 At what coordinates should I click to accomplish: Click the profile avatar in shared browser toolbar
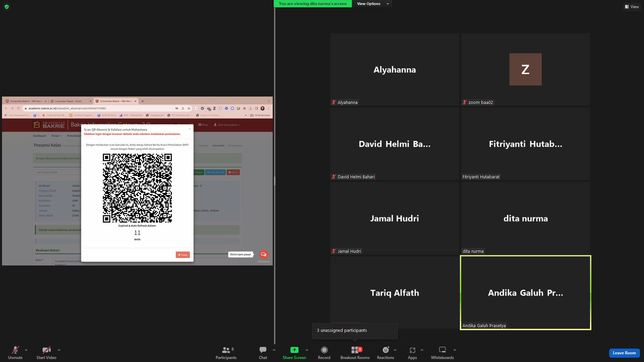pyautogui.click(x=263, y=108)
